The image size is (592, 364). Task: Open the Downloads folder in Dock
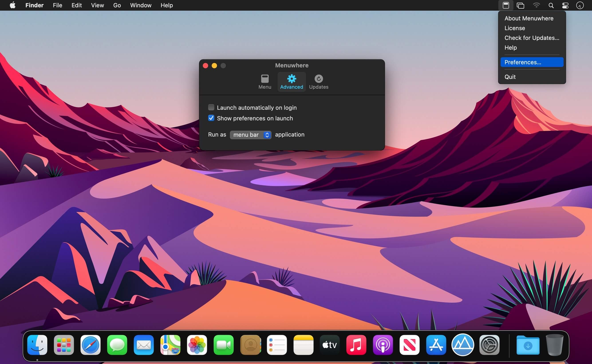tap(528, 345)
